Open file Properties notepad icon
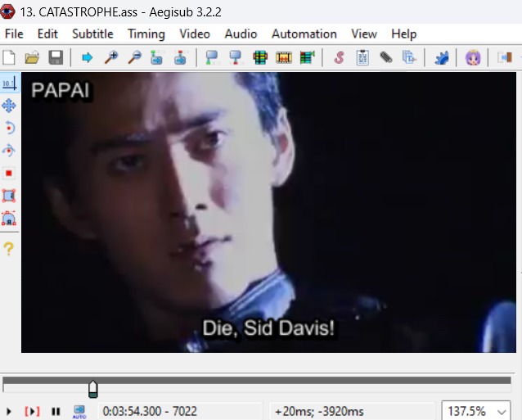Screen dimensions: 522x420 [x=362, y=57]
